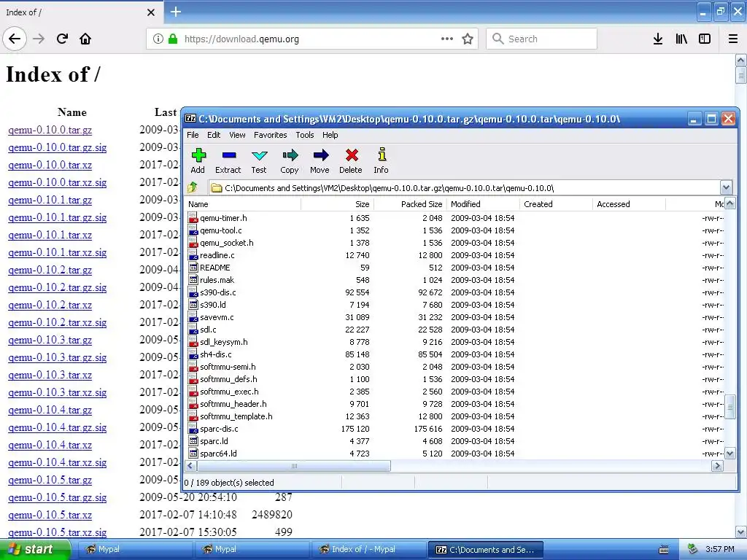Click the browser Forward arrow button

point(39,39)
